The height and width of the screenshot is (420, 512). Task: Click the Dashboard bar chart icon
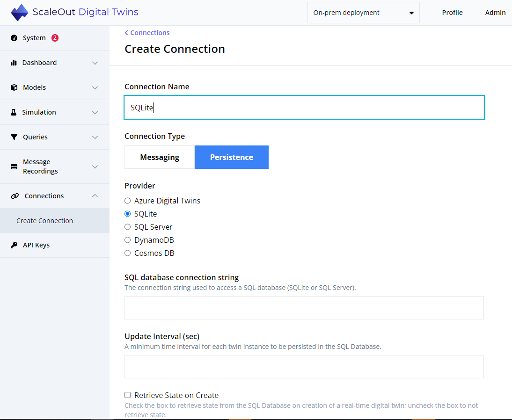tap(14, 63)
